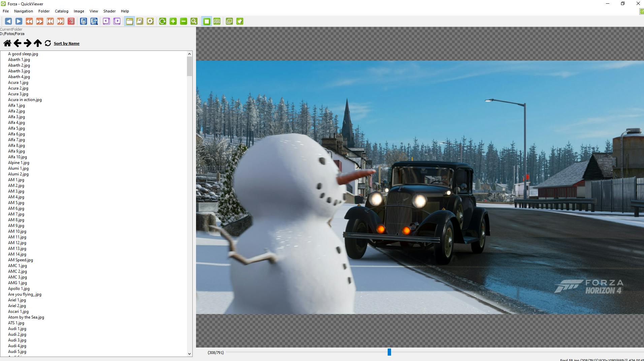The image size is (644, 361).
Task: Go to next volume with purple right icon
Action: pos(117,21)
